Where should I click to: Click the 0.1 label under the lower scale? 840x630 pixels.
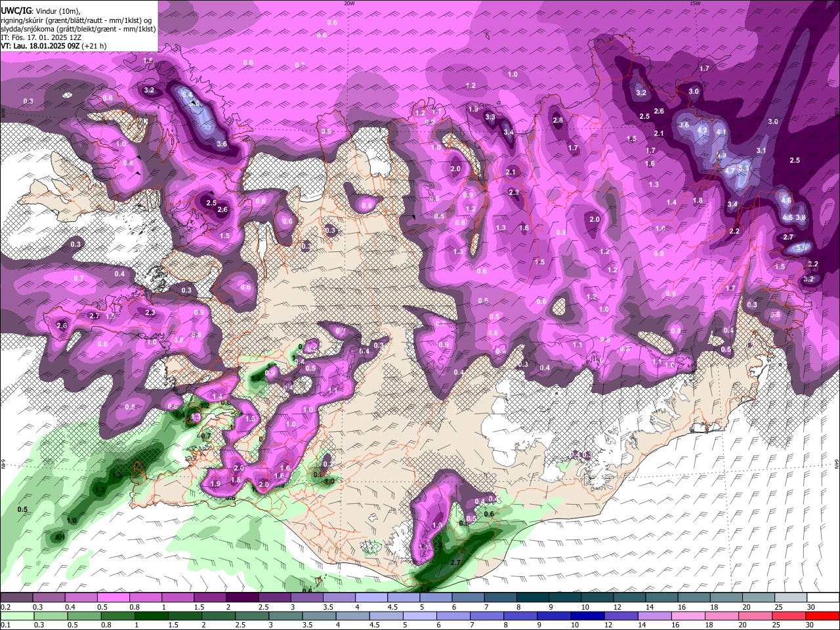pos(5,625)
